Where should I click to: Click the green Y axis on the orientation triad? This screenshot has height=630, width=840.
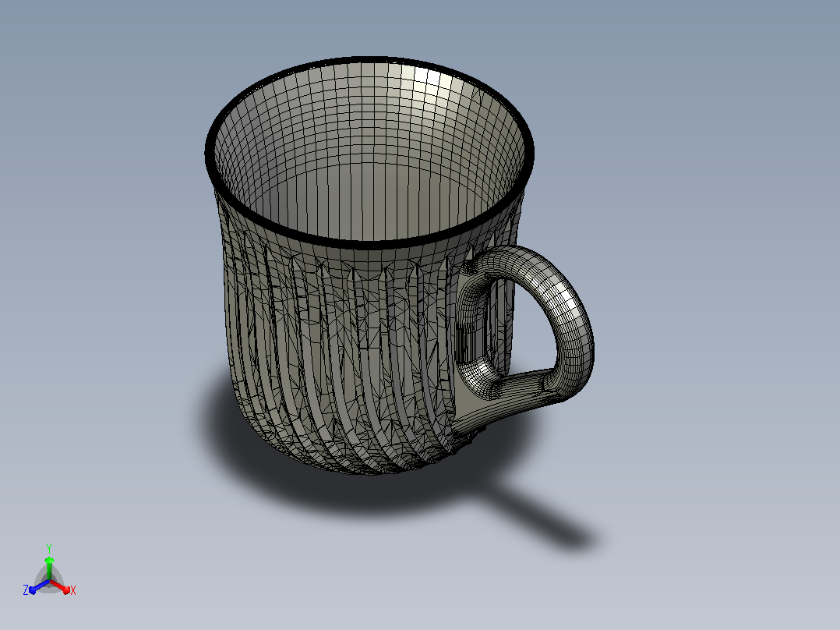[x=49, y=568]
